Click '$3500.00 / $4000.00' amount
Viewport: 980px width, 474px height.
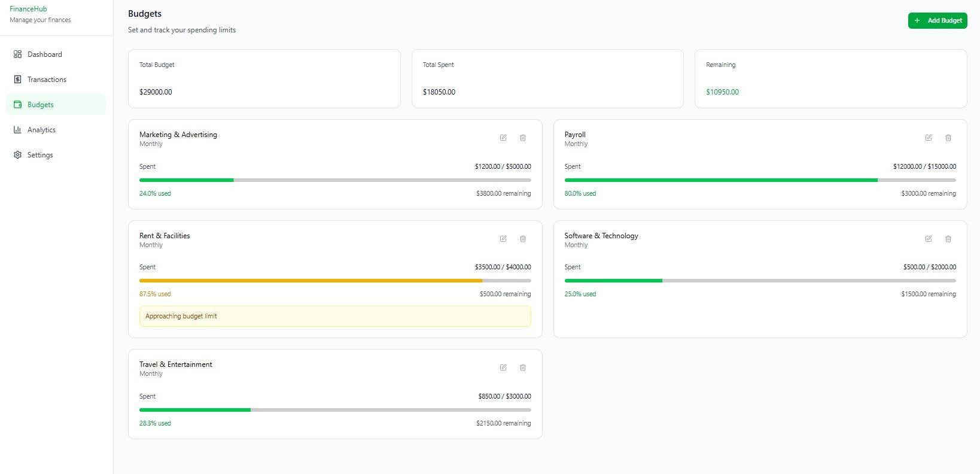point(503,267)
